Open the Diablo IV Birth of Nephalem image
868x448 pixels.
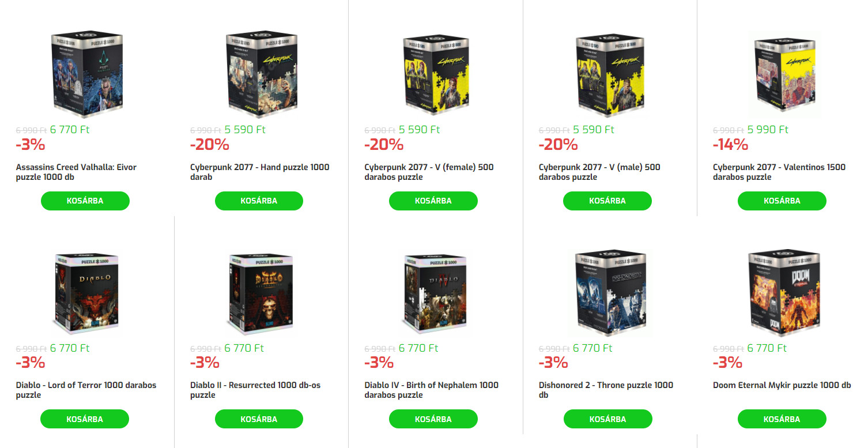click(x=433, y=293)
